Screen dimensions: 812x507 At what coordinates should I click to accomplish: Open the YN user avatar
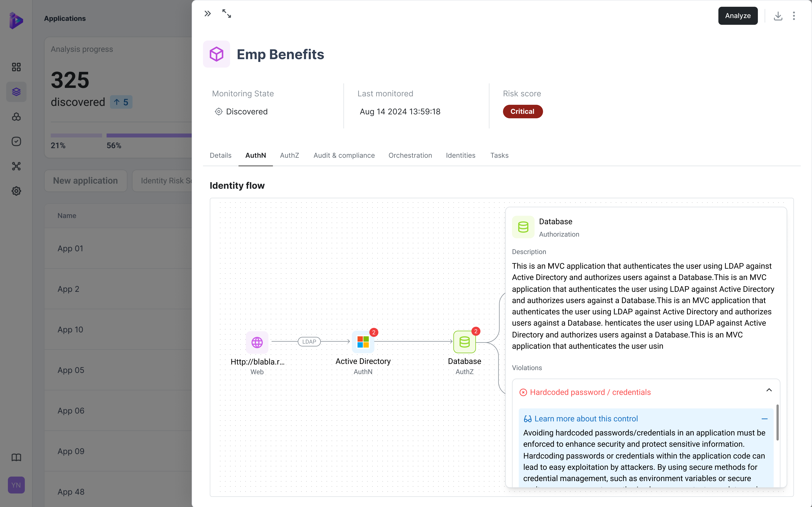[16, 485]
